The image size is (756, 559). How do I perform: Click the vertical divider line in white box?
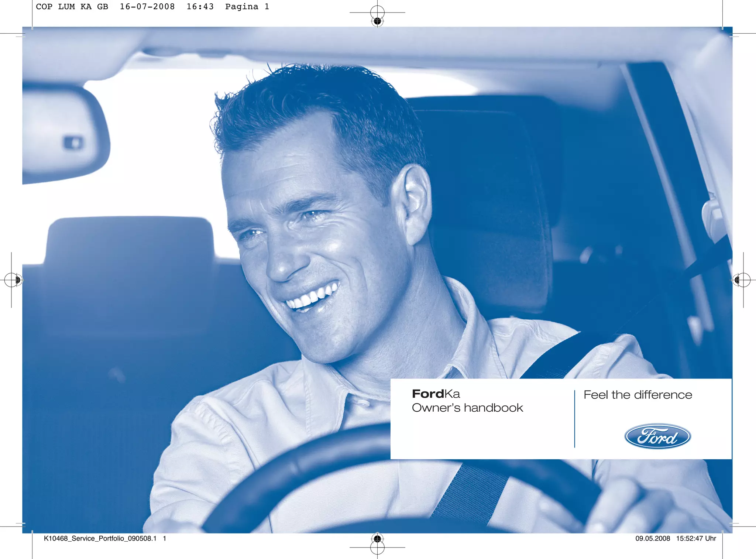tap(574, 419)
